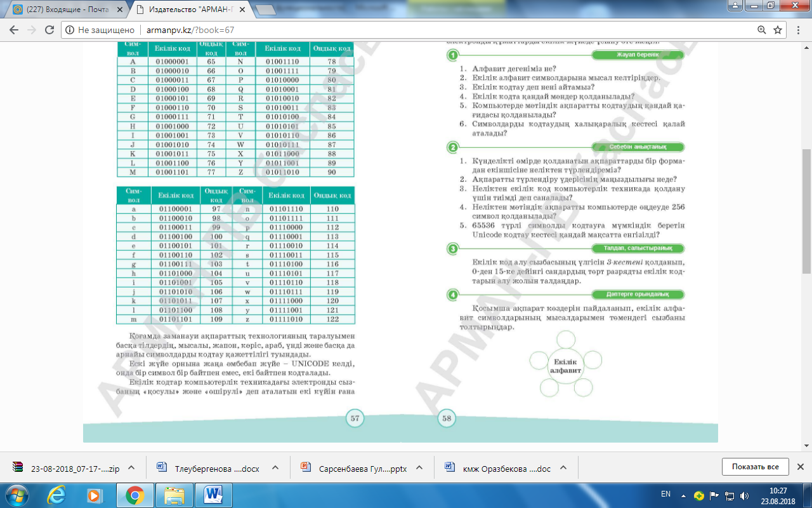
Task: Launch Internet Explorer from the taskbar
Action: coord(57,495)
